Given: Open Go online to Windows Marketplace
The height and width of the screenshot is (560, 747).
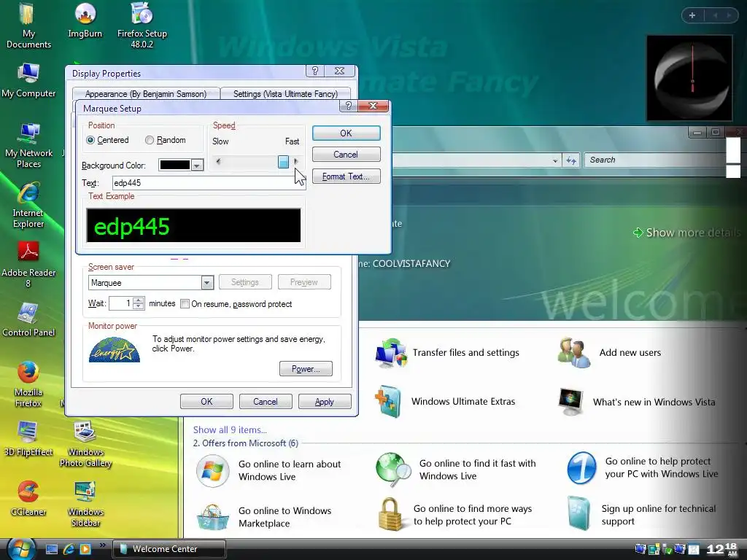Looking at the screenshot, I should (x=264, y=517).
